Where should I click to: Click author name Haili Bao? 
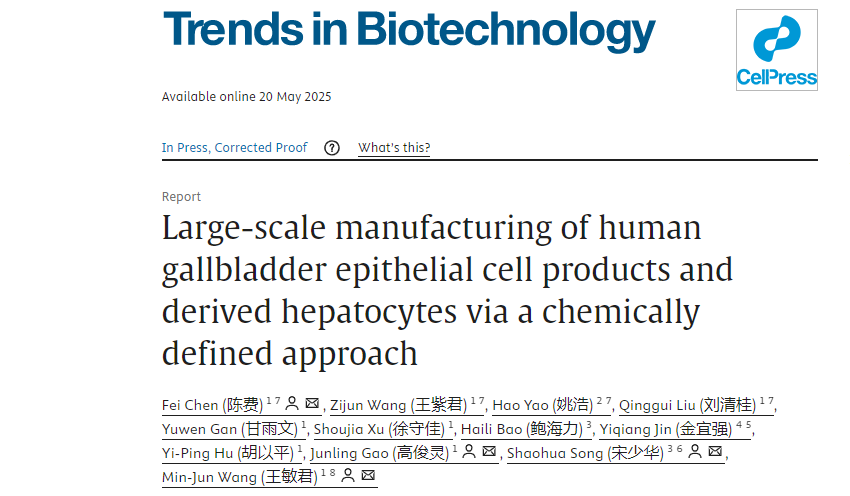(520, 429)
